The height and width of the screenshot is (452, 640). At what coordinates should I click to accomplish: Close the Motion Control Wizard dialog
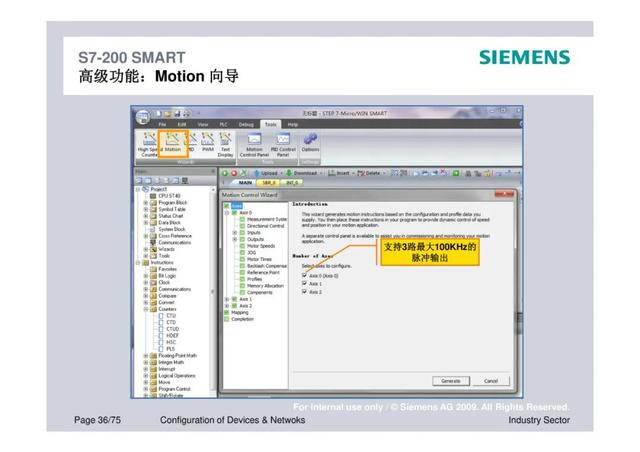click(504, 194)
